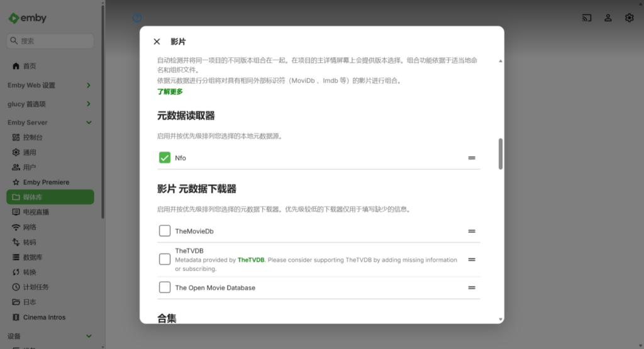Click the TheTVDB reorder handle icon
The height and width of the screenshot is (349, 644).
472,260
